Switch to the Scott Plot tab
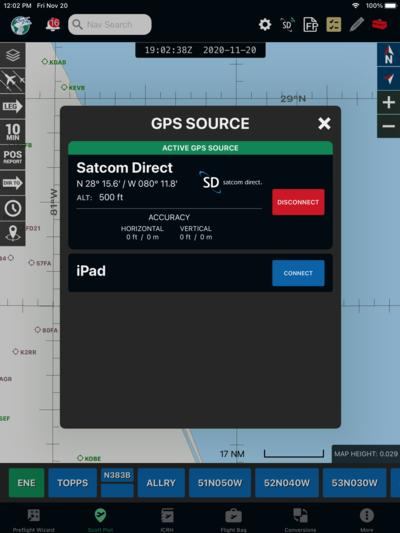This screenshot has width=400, height=533. pyautogui.click(x=100, y=519)
